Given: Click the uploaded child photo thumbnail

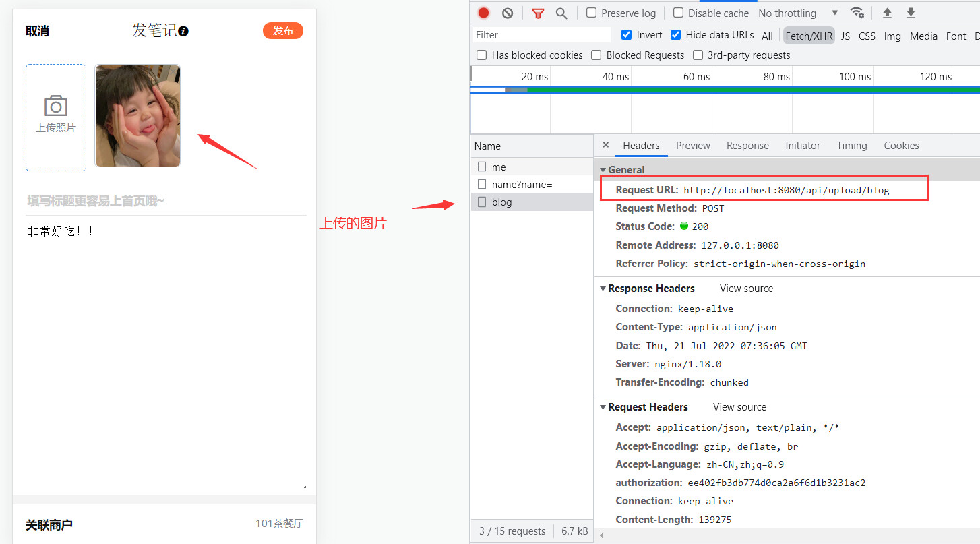Looking at the screenshot, I should point(137,115).
